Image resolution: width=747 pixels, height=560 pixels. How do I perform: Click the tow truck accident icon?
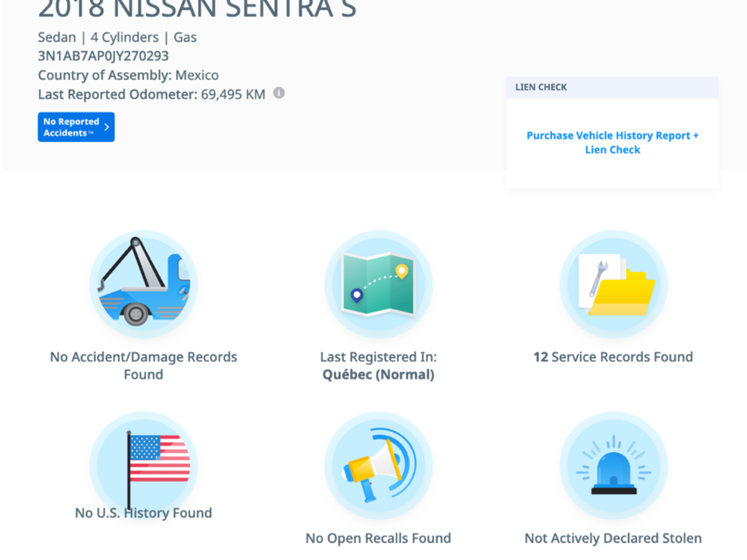(144, 285)
